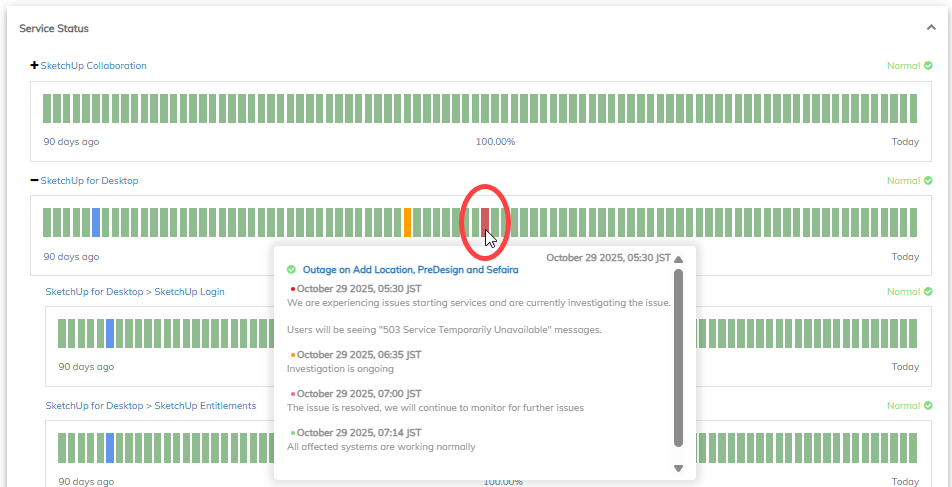Screen dimensions: 952x487
Task: Select the blue bar in SketchUp for Desktop timeline
Action: click(96, 222)
